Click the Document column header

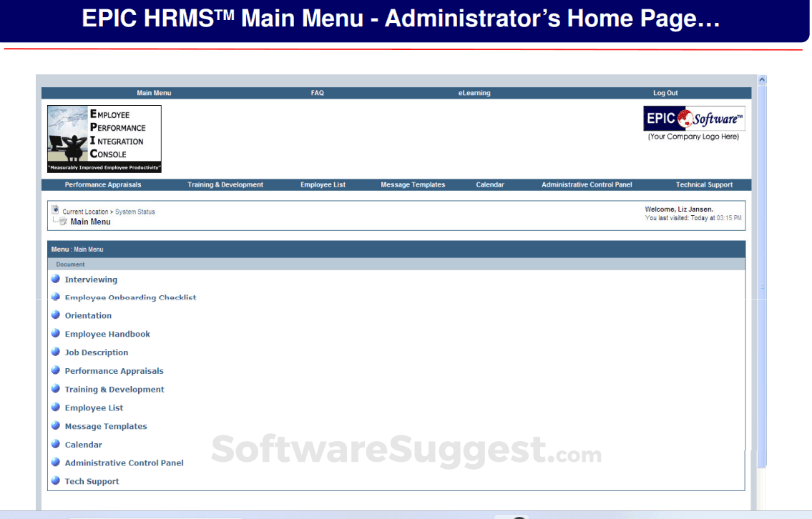click(70, 265)
